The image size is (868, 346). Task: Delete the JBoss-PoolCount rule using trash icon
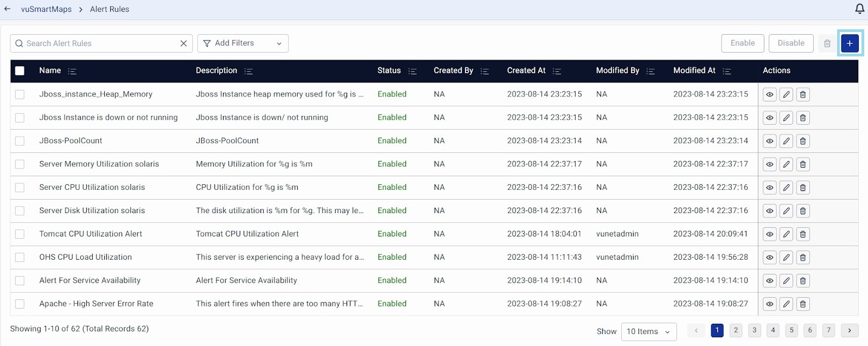click(x=803, y=141)
